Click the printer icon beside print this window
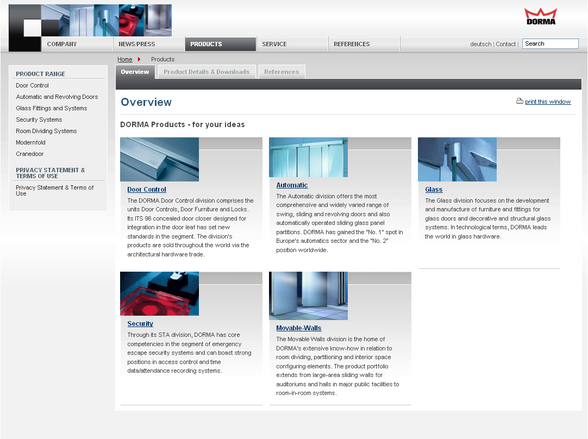The width and height of the screenshot is (588, 439). pyautogui.click(x=519, y=101)
